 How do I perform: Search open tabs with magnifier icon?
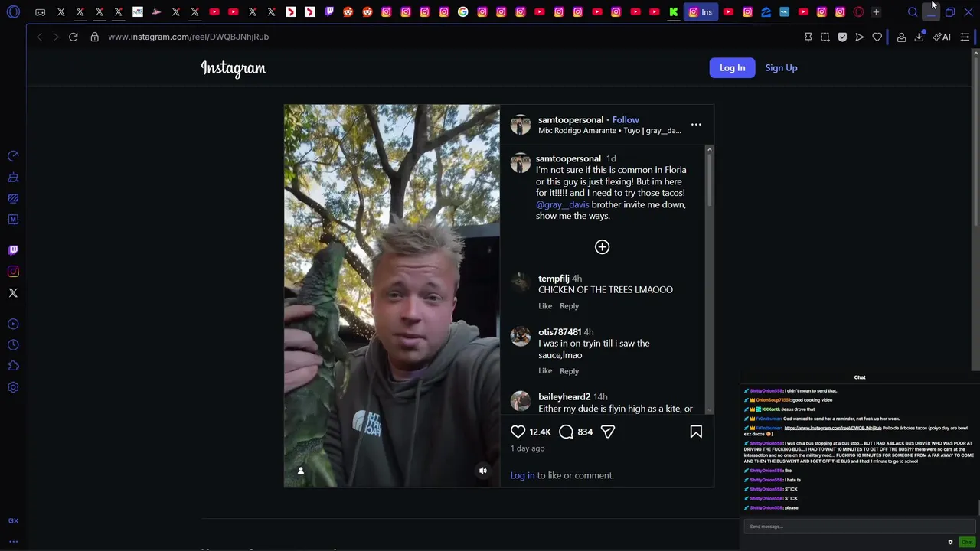coord(913,12)
